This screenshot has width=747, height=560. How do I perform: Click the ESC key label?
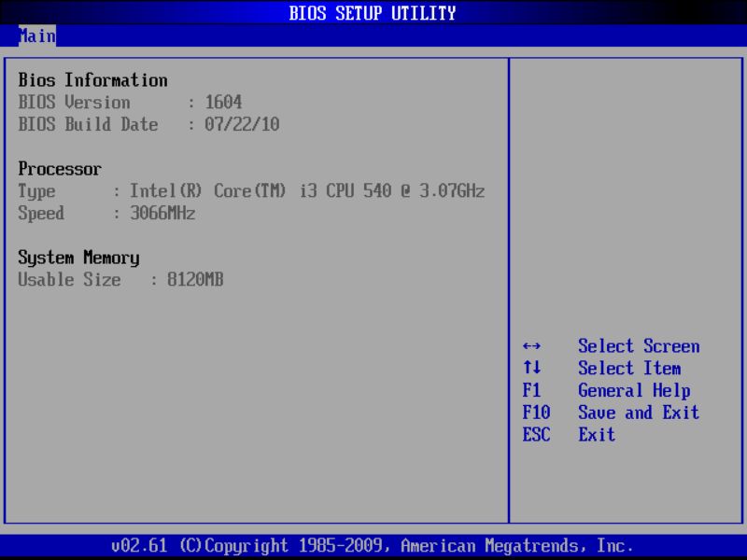[536, 435]
